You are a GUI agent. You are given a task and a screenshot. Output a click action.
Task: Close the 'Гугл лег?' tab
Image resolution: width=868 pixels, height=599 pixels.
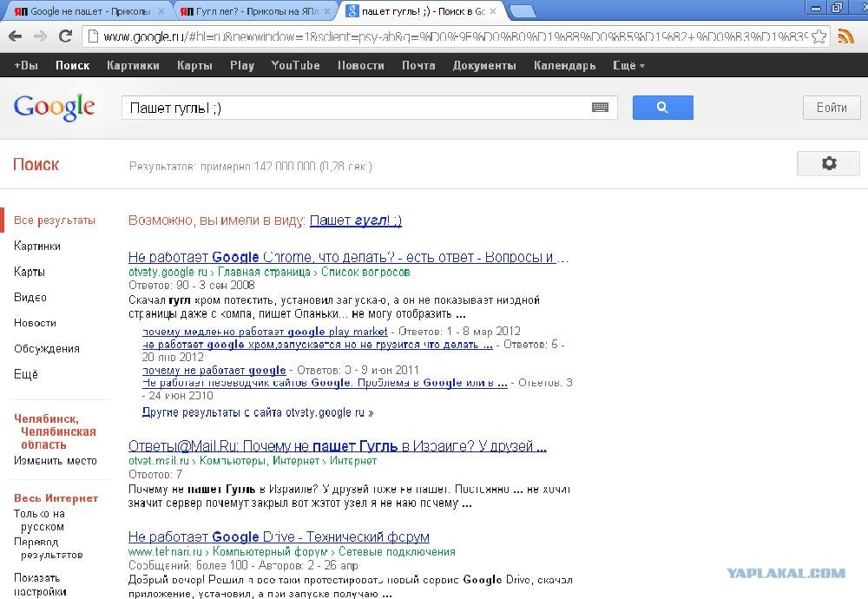(x=327, y=11)
